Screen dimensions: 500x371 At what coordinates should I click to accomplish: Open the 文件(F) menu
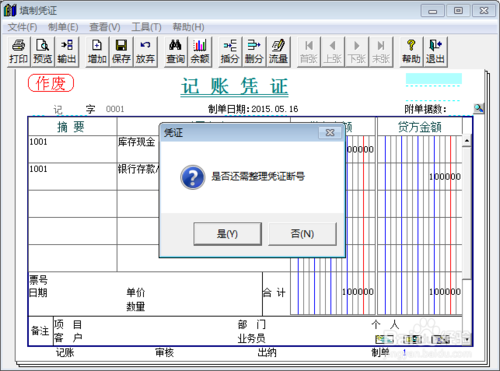tap(22, 27)
